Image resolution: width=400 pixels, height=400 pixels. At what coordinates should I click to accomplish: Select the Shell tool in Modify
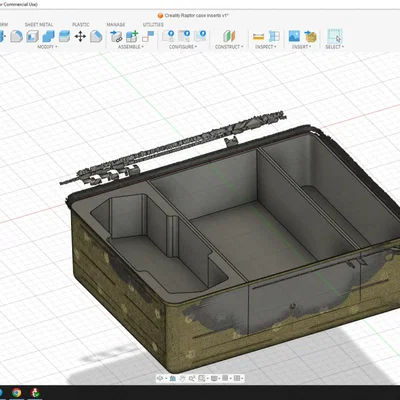32,36
